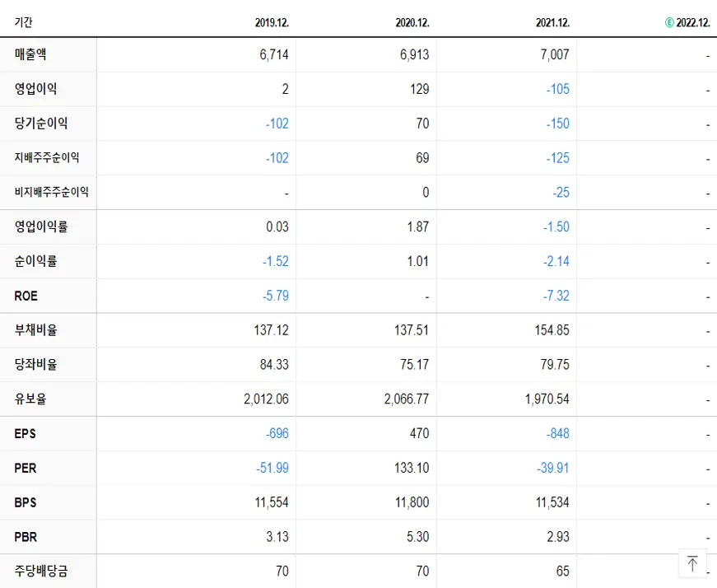This screenshot has width=717, height=588.
Task: Select the 2021.12. column header
Action: pos(553,22)
